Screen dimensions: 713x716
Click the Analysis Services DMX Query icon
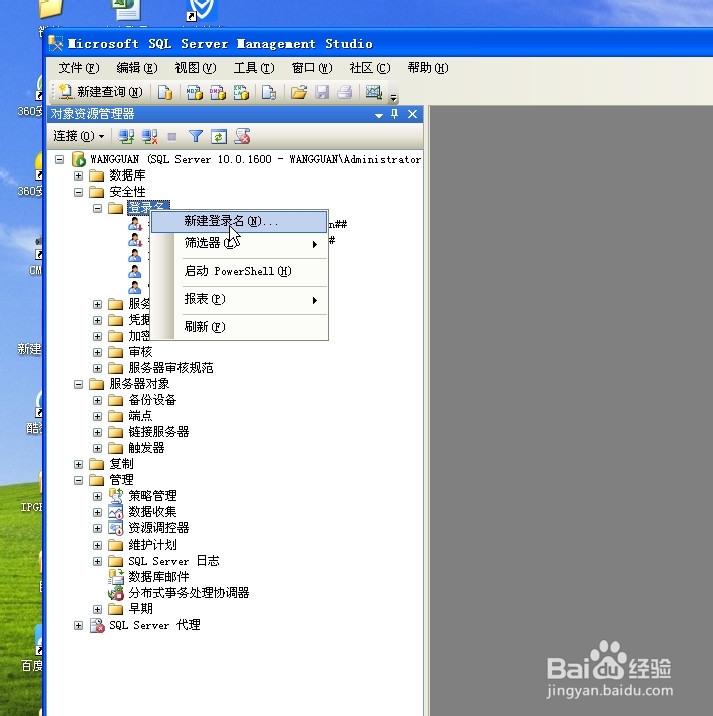218,92
